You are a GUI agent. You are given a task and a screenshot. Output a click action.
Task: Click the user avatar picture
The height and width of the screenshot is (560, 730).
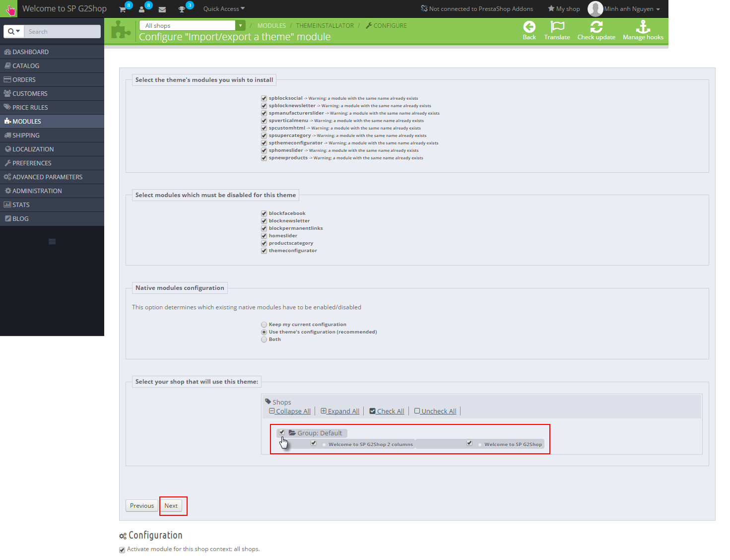pos(595,9)
